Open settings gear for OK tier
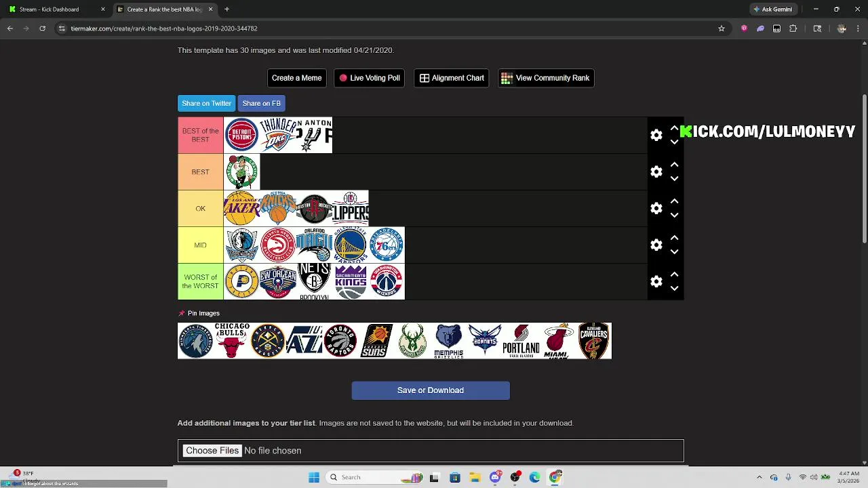The height and width of the screenshot is (488, 868). coord(656,208)
